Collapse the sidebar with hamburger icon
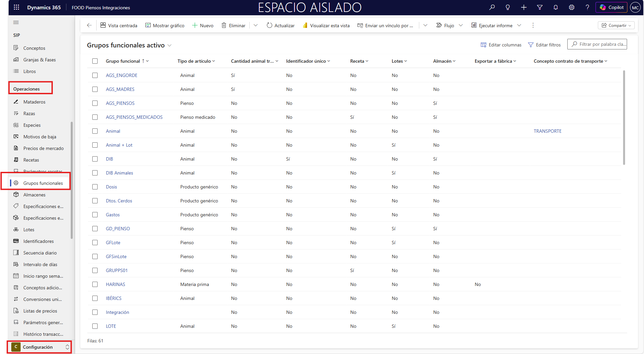The width and height of the screenshot is (644, 354). pos(16,23)
